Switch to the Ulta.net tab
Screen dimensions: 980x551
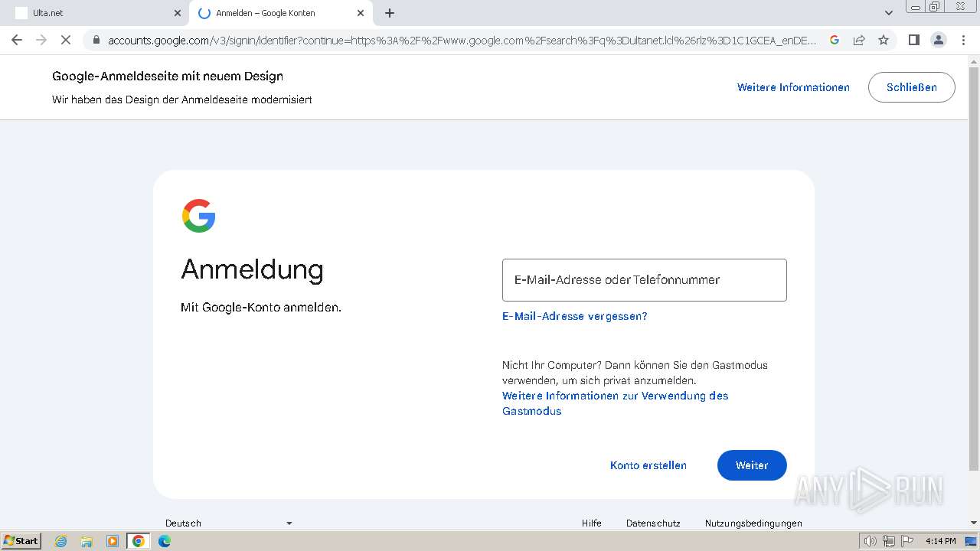[x=96, y=13]
